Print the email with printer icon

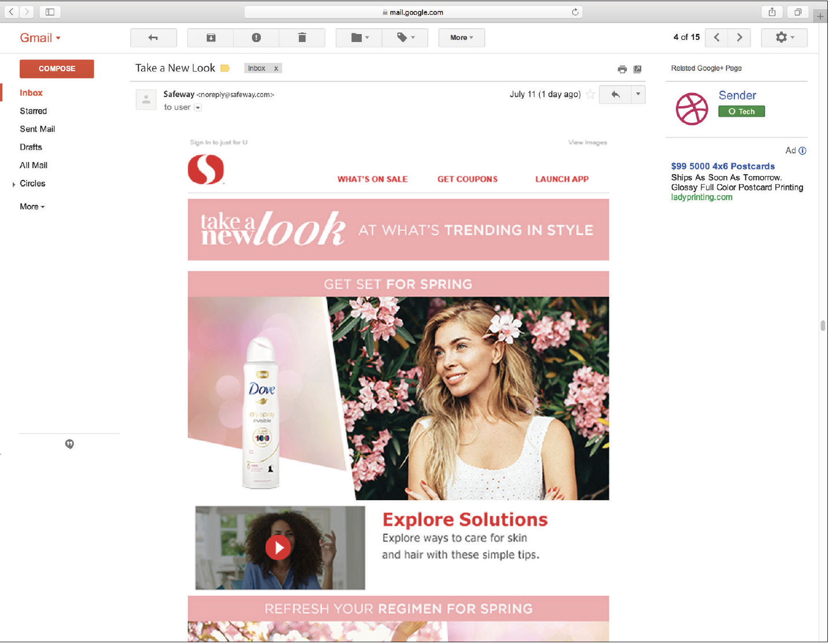pos(622,69)
